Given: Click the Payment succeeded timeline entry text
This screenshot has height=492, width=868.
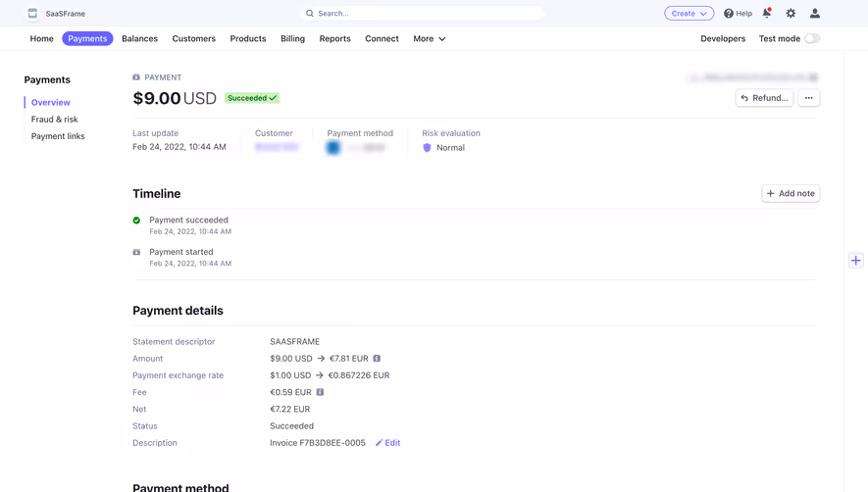Looking at the screenshot, I should tap(188, 221).
